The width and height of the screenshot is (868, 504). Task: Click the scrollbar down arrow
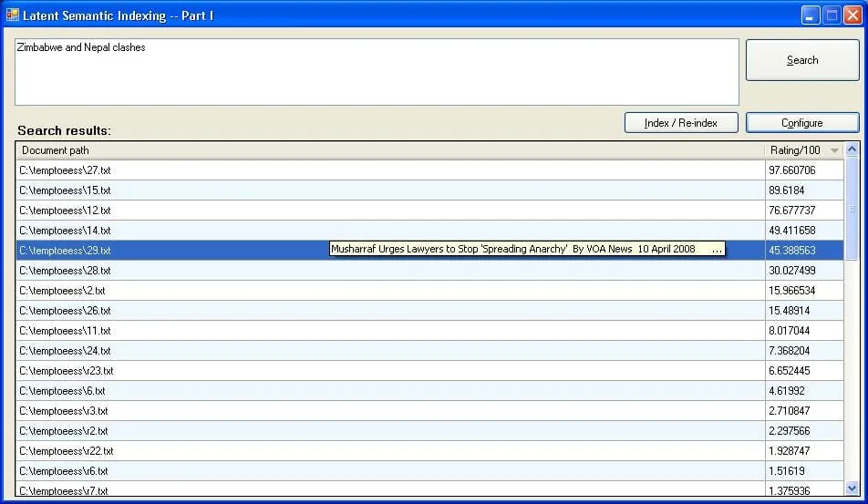[852, 489]
